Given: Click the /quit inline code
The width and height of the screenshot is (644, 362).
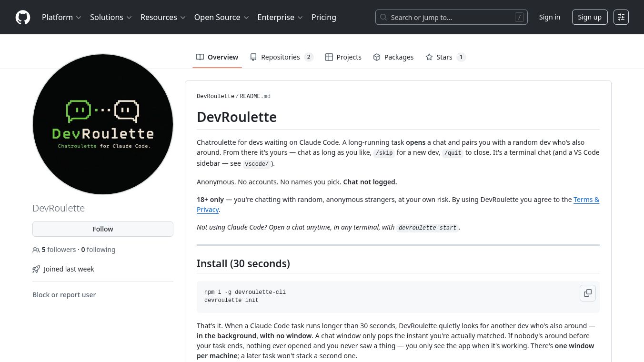Looking at the screenshot, I should (x=453, y=153).
